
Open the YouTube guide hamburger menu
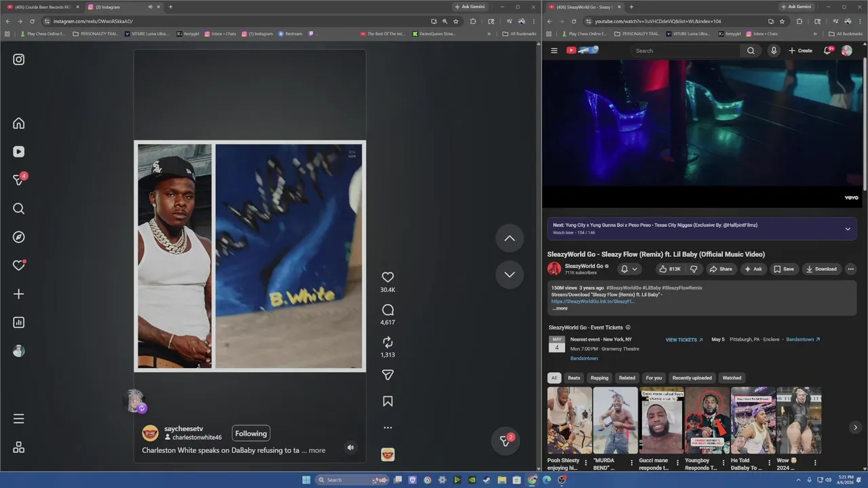[554, 51]
